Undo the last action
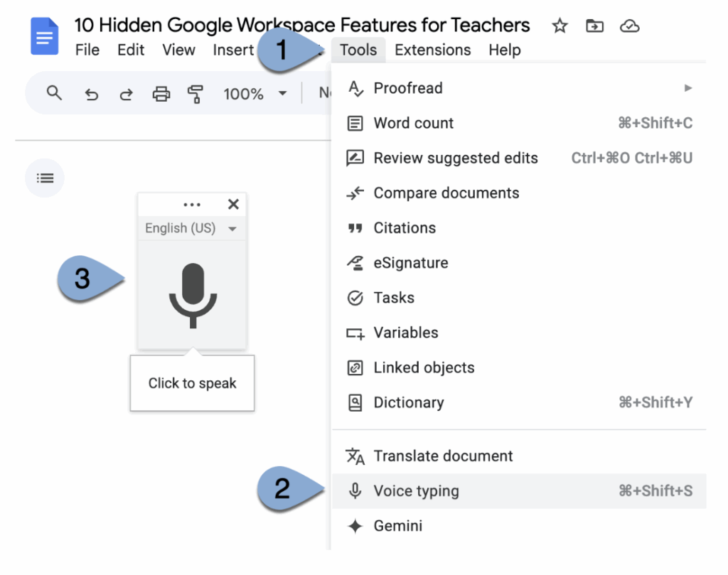728x575 pixels. (91, 94)
